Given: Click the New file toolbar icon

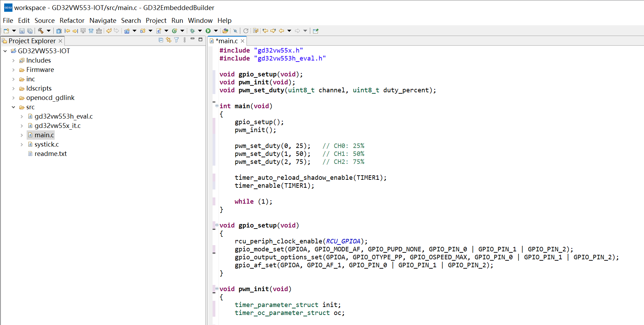Looking at the screenshot, I should click(6, 31).
